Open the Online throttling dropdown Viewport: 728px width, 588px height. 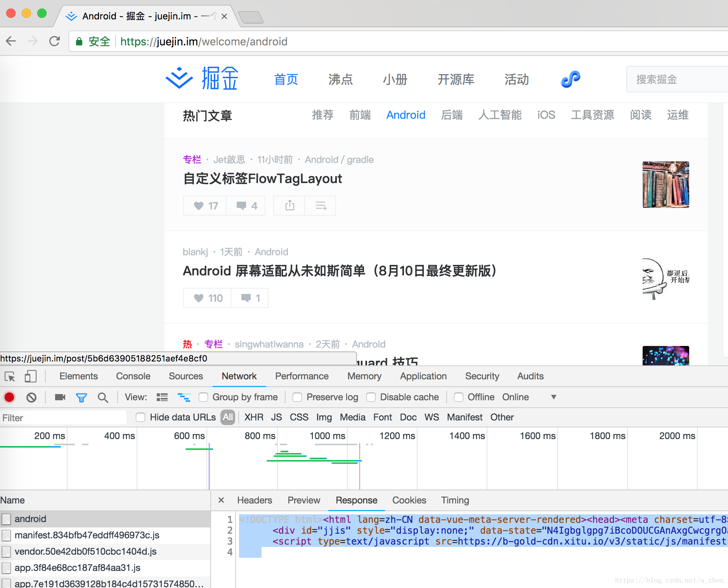[x=529, y=397]
